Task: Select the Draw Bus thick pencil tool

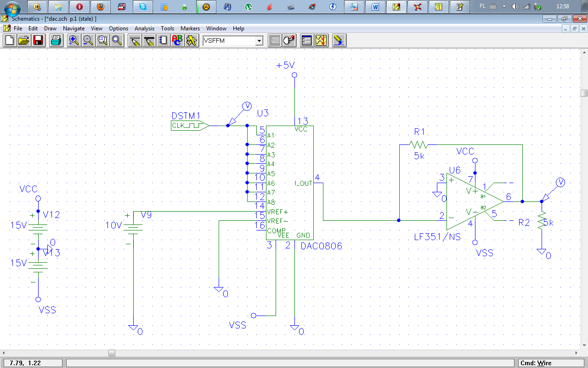Action: [x=149, y=40]
